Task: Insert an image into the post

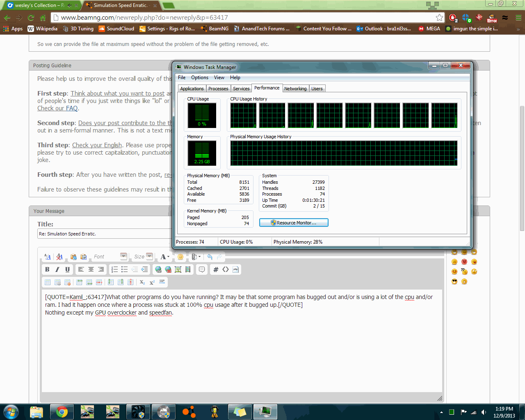Action: [x=178, y=269]
